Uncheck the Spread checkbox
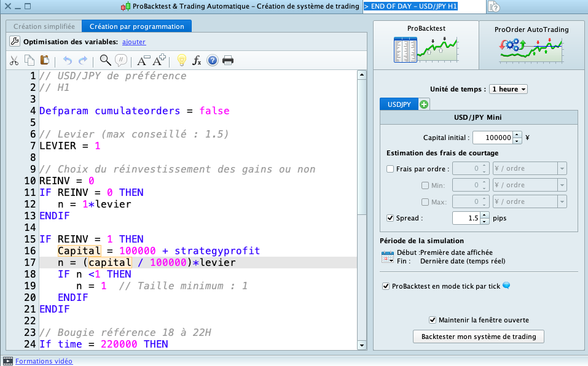Image resolution: width=588 pixels, height=366 pixels. point(390,218)
